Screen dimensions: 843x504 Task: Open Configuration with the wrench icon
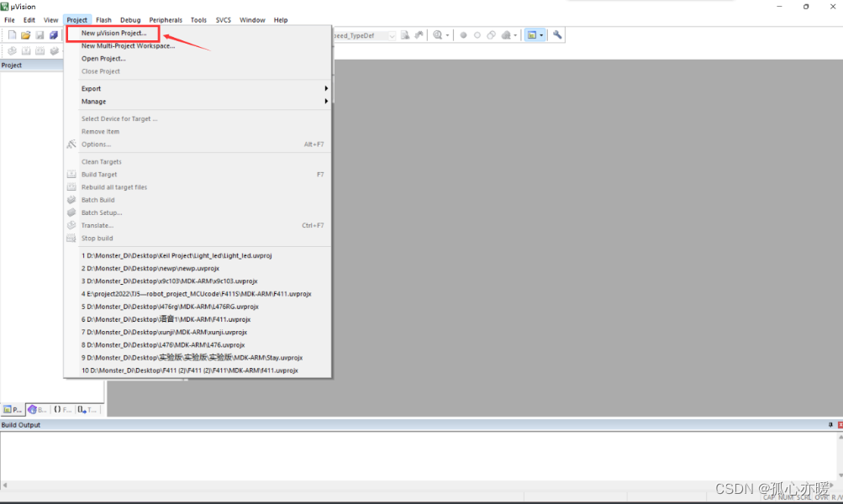click(x=557, y=35)
